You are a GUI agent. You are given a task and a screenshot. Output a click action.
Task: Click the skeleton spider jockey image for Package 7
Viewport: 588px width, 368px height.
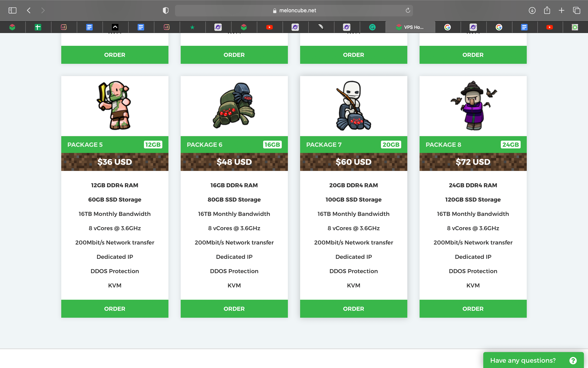pos(354,106)
